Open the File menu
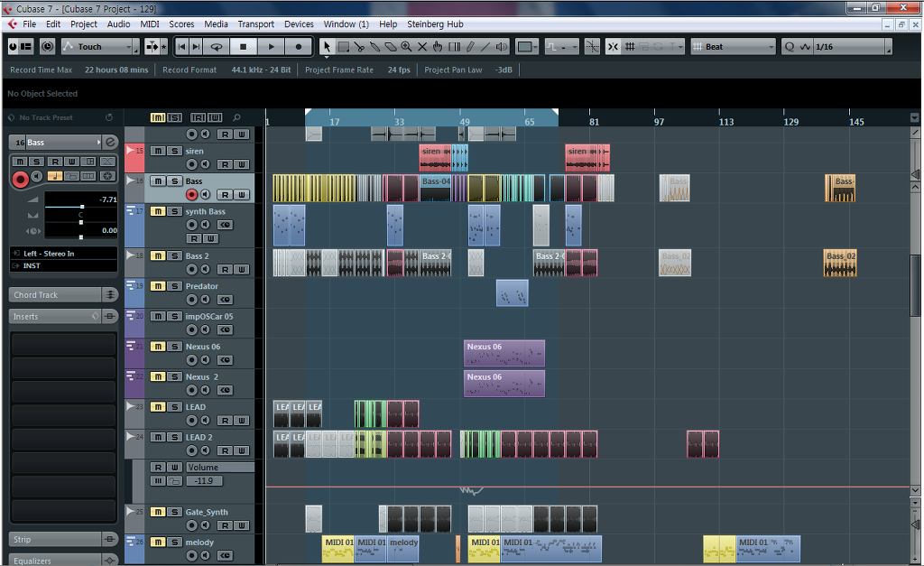The width and height of the screenshot is (924, 566). (30, 24)
